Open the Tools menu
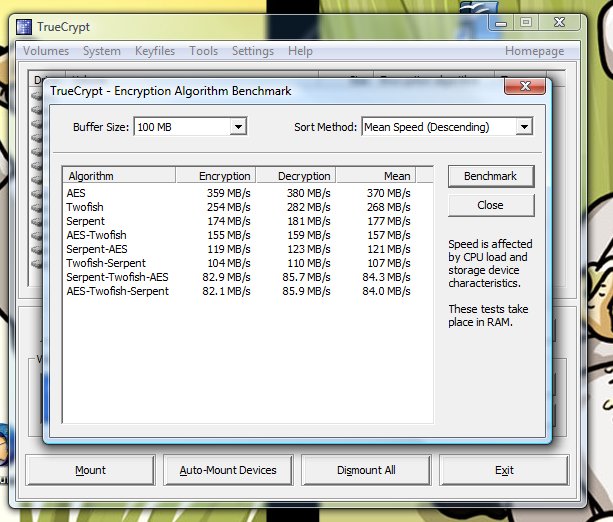The height and width of the screenshot is (522, 613). (203, 51)
